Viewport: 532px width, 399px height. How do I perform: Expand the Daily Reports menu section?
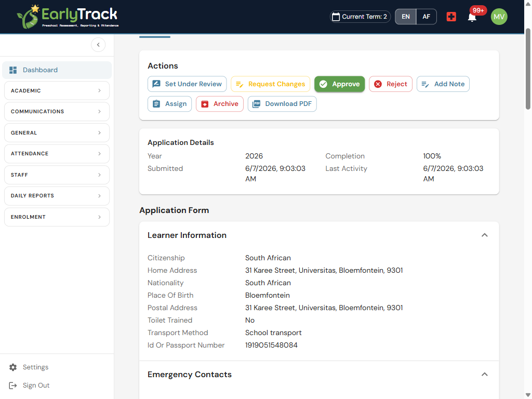tap(57, 196)
